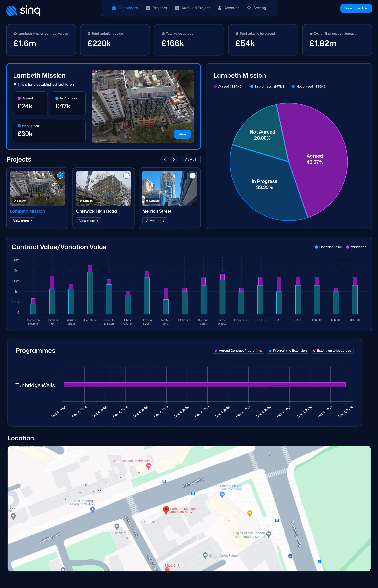Click the Not Agreed £30k card
The image size is (378, 588).
click(x=49, y=131)
